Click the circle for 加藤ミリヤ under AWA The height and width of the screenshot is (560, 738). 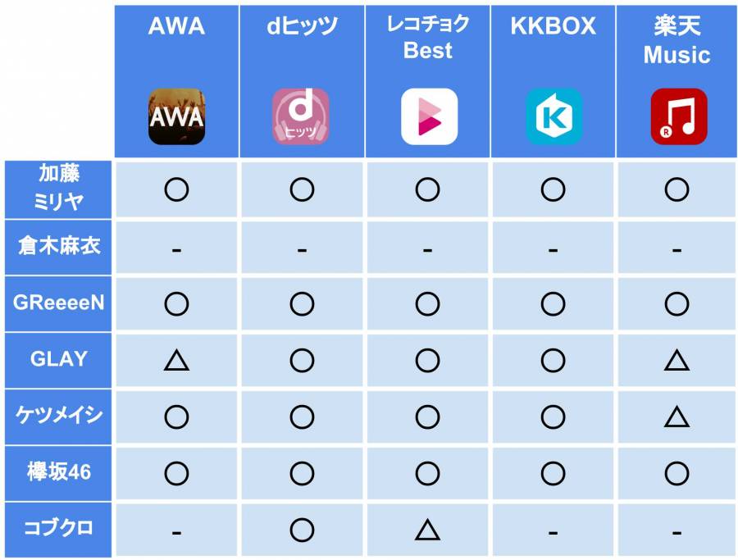[x=176, y=189]
